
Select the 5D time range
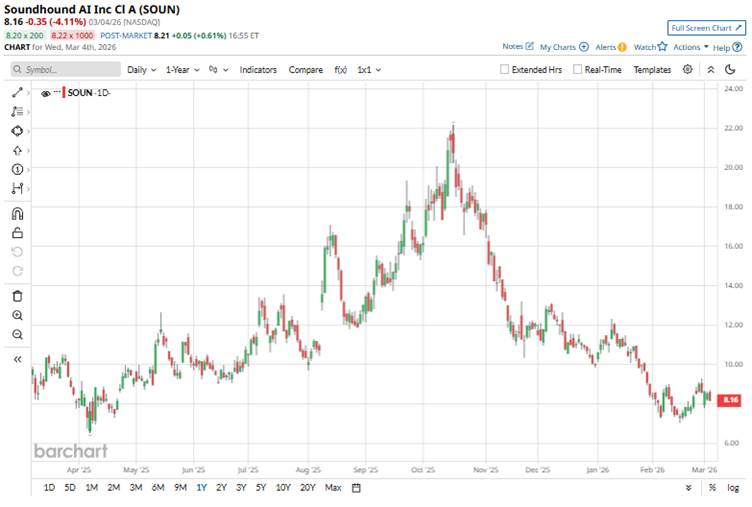(x=70, y=487)
